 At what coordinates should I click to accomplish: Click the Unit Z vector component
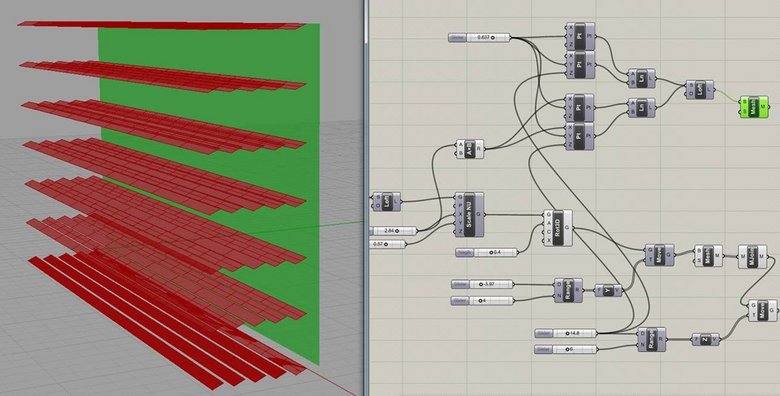click(x=705, y=339)
